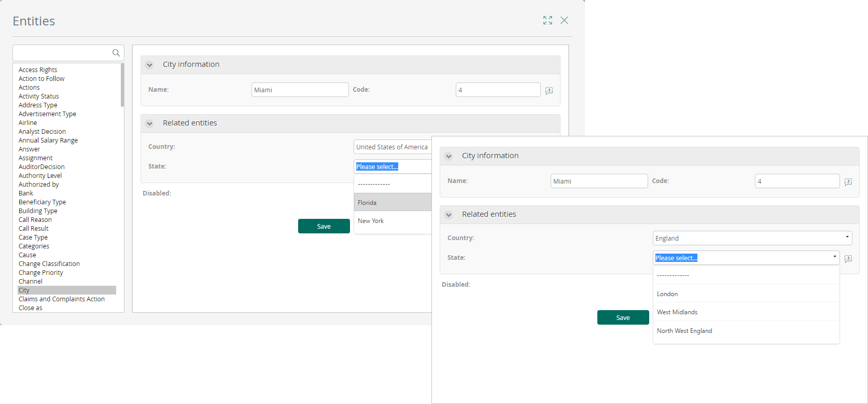Click the Code field in front panel
868x404 pixels.
(797, 181)
